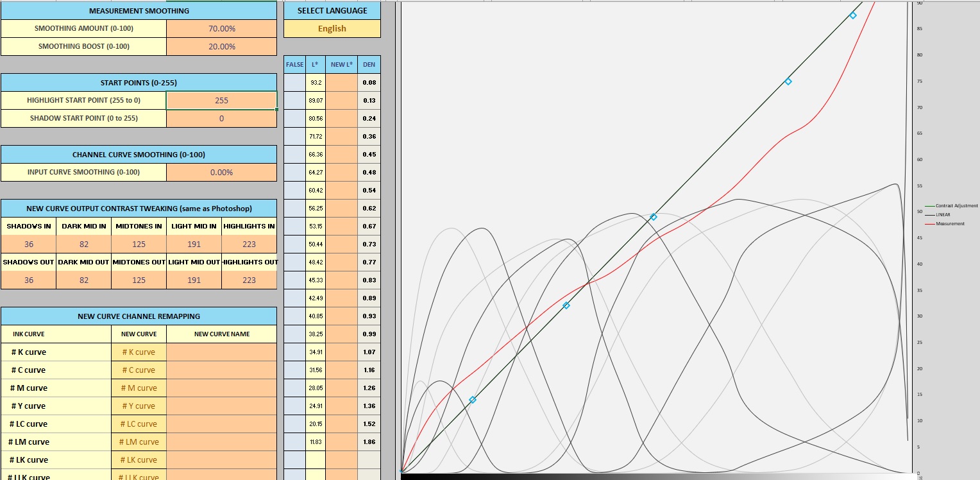Click the Shadow Start Point value cell
980x480 pixels.
click(x=221, y=119)
